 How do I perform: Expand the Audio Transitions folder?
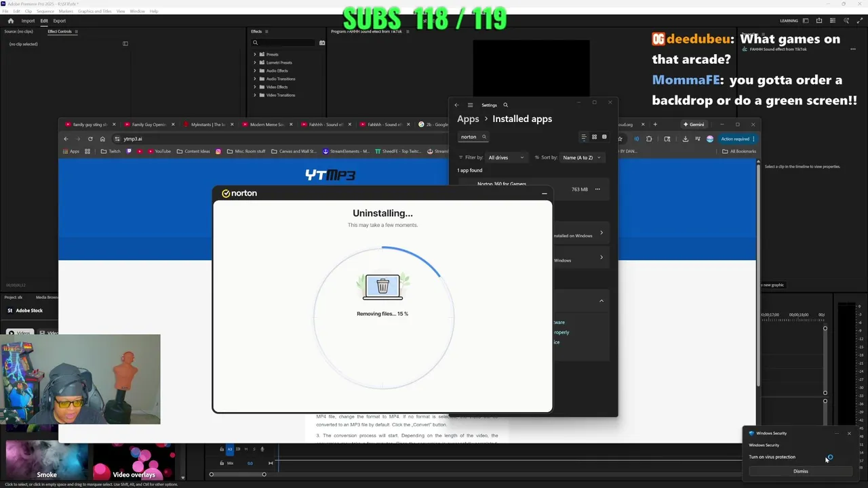[x=255, y=79]
